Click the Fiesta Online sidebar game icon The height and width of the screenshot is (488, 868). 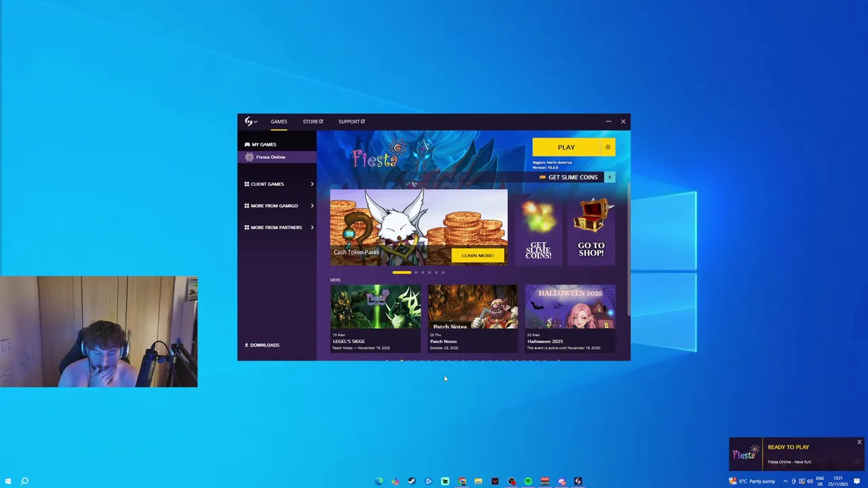[x=249, y=157]
